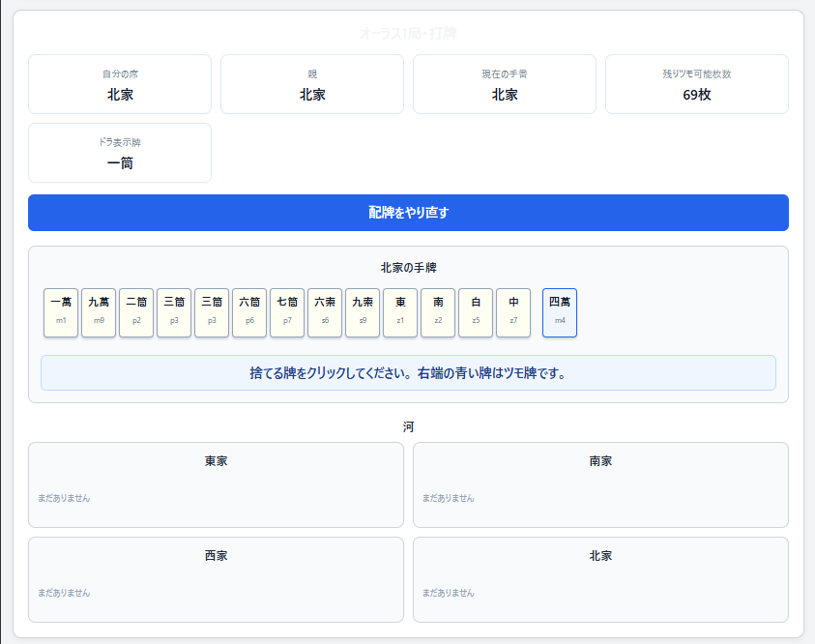Click the 捨てる牌をクリックしてください instruction message
815x644 pixels.
coord(408,372)
